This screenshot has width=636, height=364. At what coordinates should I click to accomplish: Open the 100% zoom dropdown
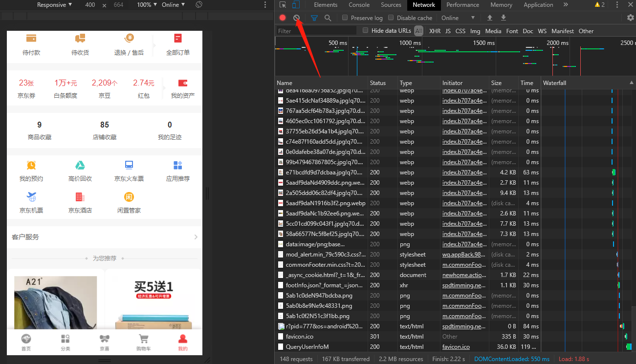coord(147,5)
